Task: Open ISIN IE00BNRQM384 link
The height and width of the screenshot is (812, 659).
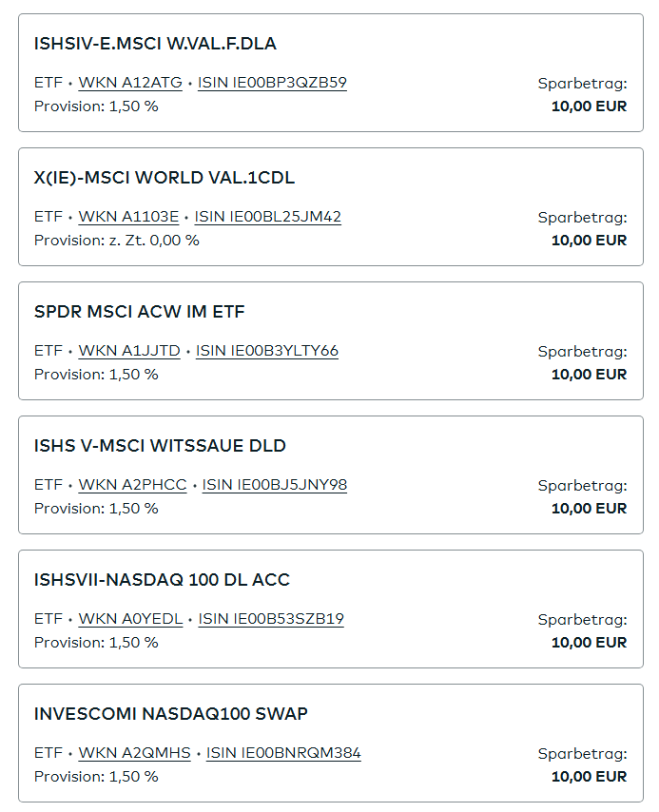Action: click(283, 753)
